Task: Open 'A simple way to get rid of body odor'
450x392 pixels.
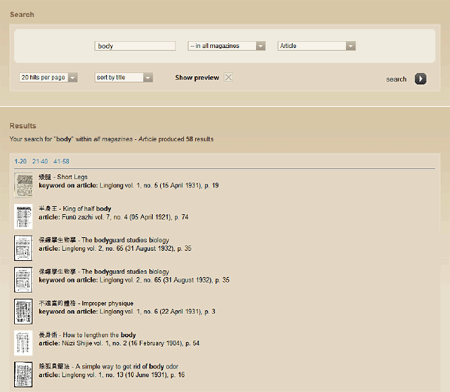Action: point(108,366)
